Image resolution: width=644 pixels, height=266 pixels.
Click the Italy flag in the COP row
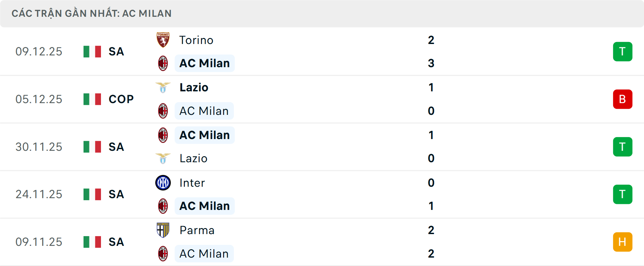[92, 99]
